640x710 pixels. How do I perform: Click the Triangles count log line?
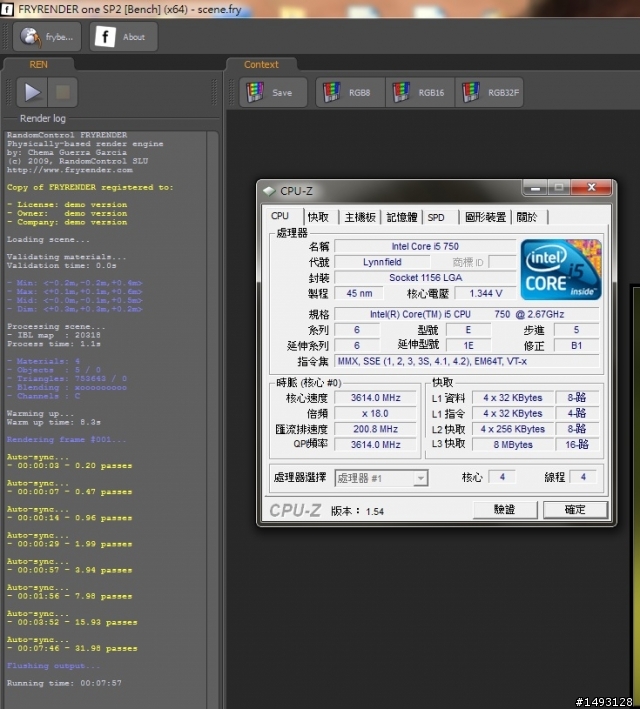tap(67, 379)
